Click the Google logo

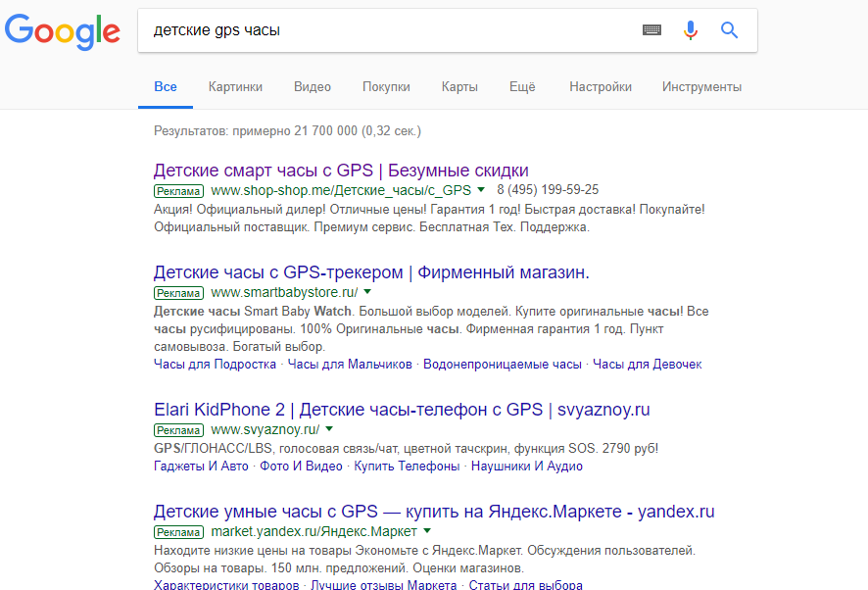62,30
